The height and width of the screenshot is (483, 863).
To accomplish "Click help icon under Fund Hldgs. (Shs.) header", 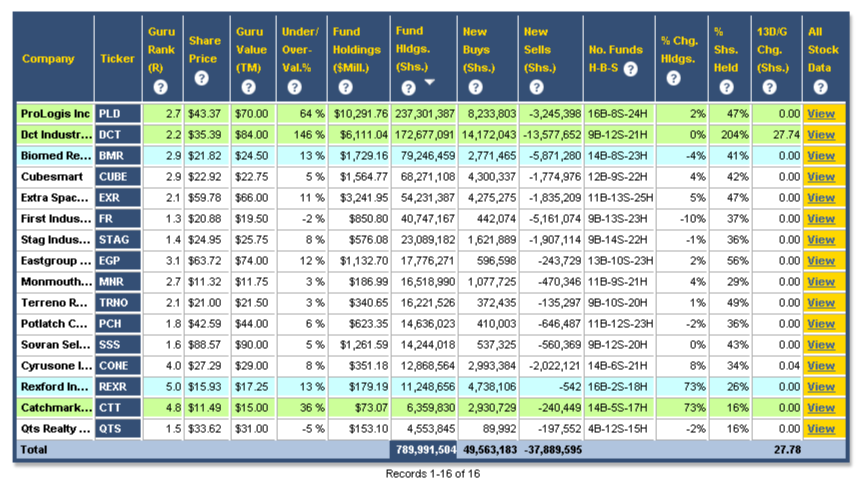I will click(x=408, y=87).
